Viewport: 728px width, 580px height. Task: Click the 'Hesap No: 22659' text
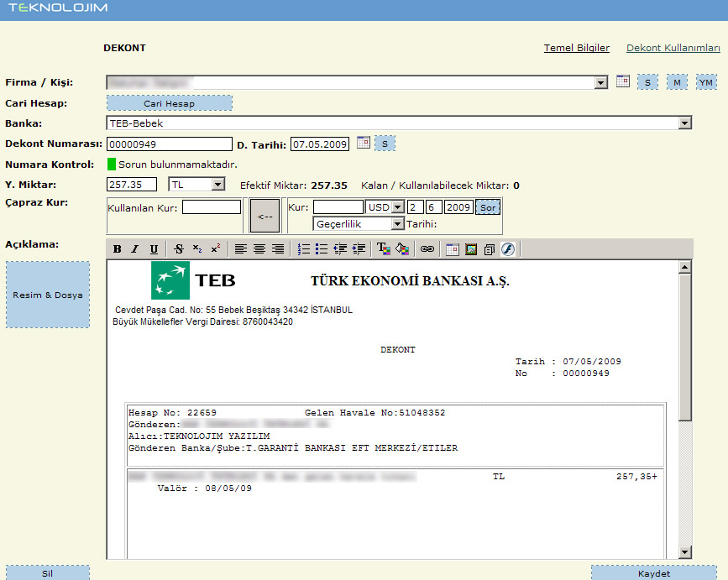coord(172,412)
